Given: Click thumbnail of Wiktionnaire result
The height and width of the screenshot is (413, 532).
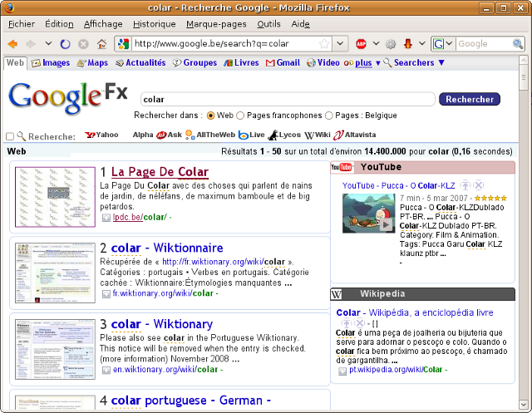Looking at the screenshot, I should coord(55,273).
